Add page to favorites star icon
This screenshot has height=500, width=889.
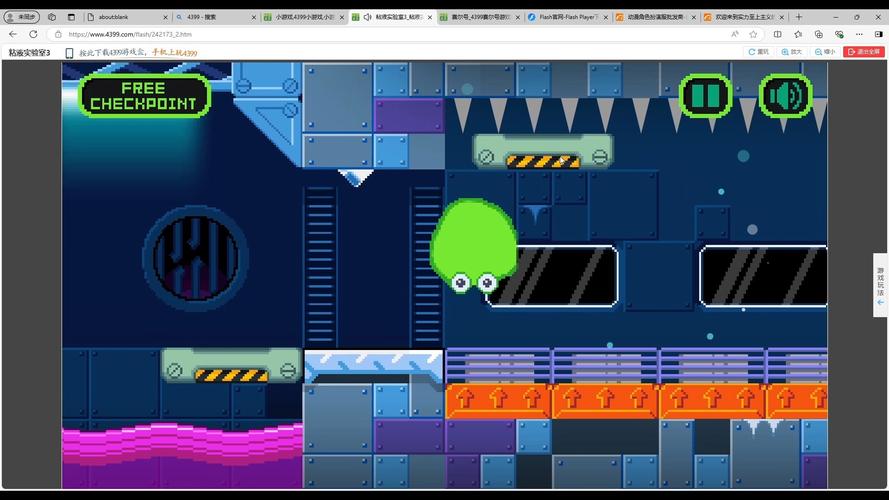[753, 34]
